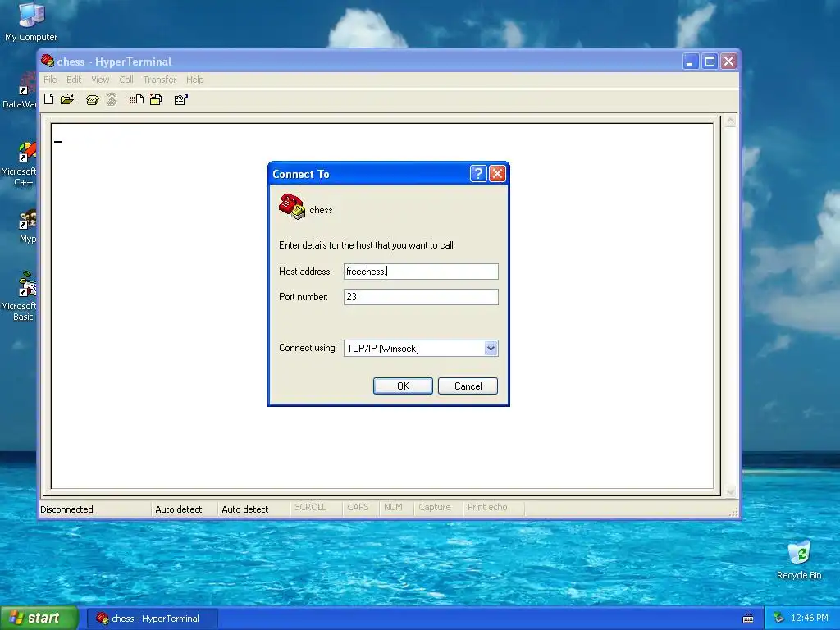Open the Call menu

pos(126,80)
